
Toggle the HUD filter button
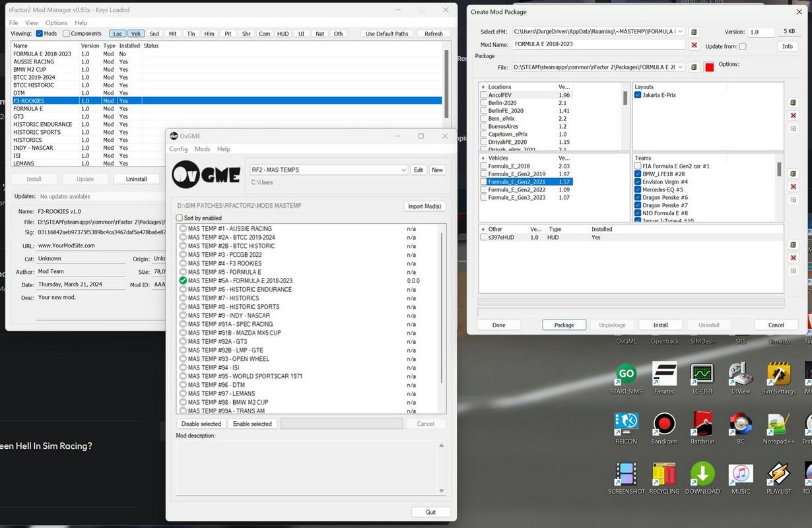pos(283,34)
